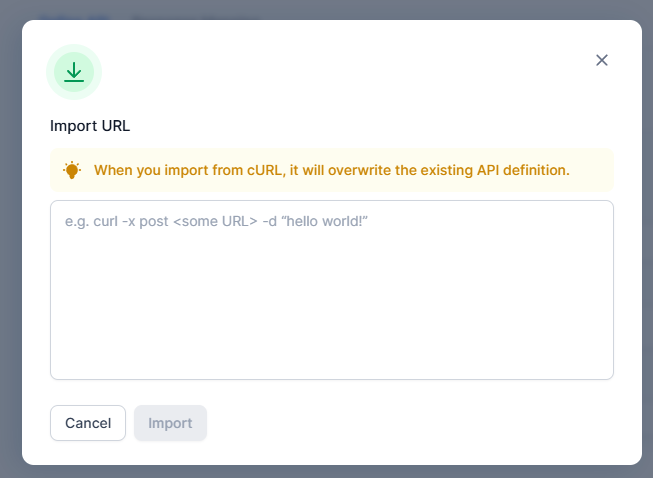The height and width of the screenshot is (478, 653).
Task: Click the "Import URL" dialog title
Action: (90, 126)
